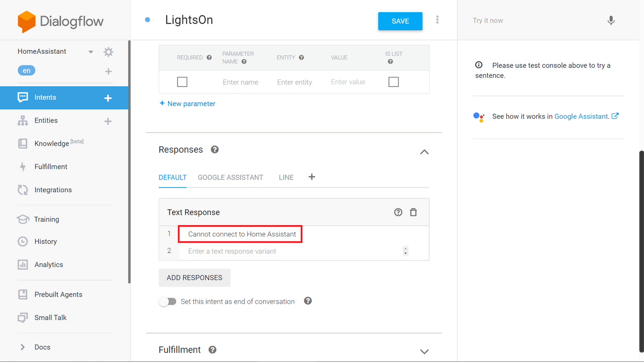
Task: Open agent settings gear icon
Action: point(108,52)
